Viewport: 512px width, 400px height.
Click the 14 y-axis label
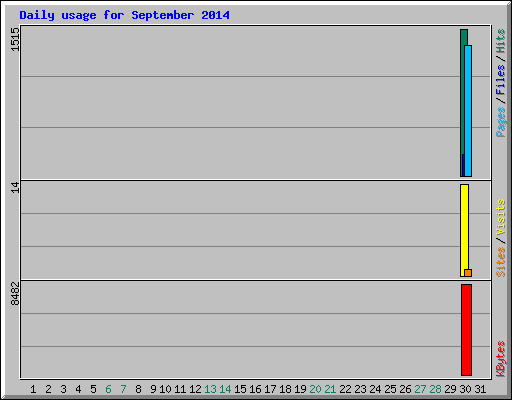[15, 187]
